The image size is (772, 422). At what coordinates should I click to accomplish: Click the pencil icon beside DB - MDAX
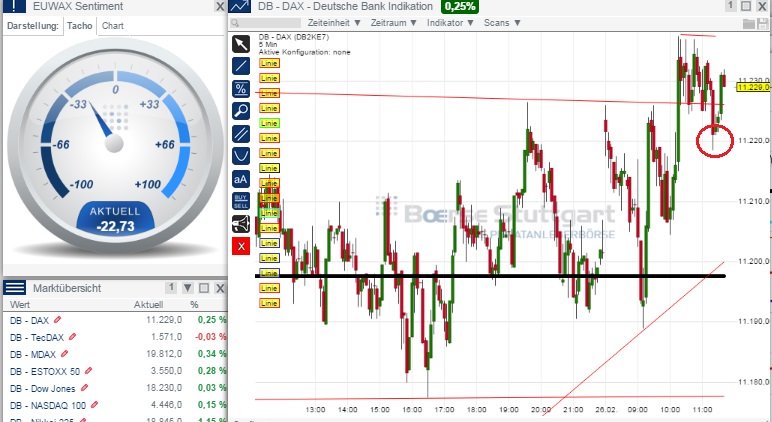64,354
